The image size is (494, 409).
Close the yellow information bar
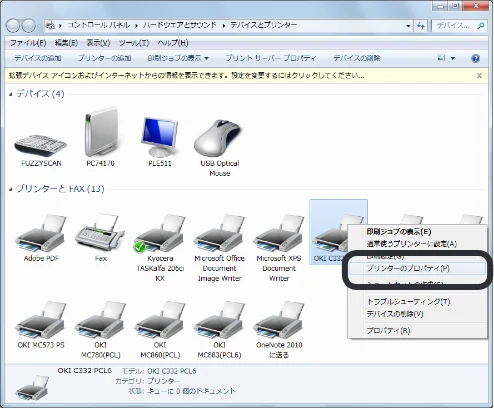[x=479, y=76]
